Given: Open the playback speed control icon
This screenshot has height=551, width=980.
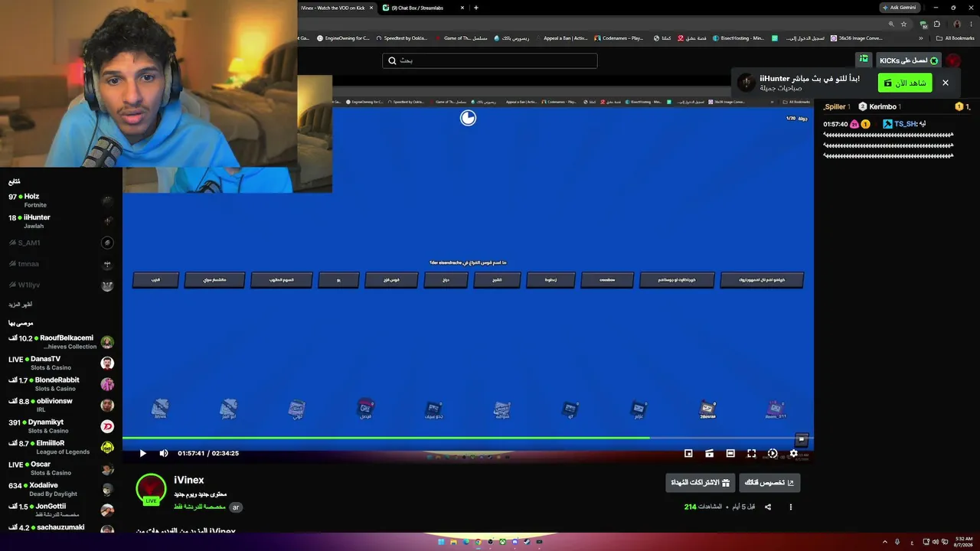Looking at the screenshot, I should 773,453.
